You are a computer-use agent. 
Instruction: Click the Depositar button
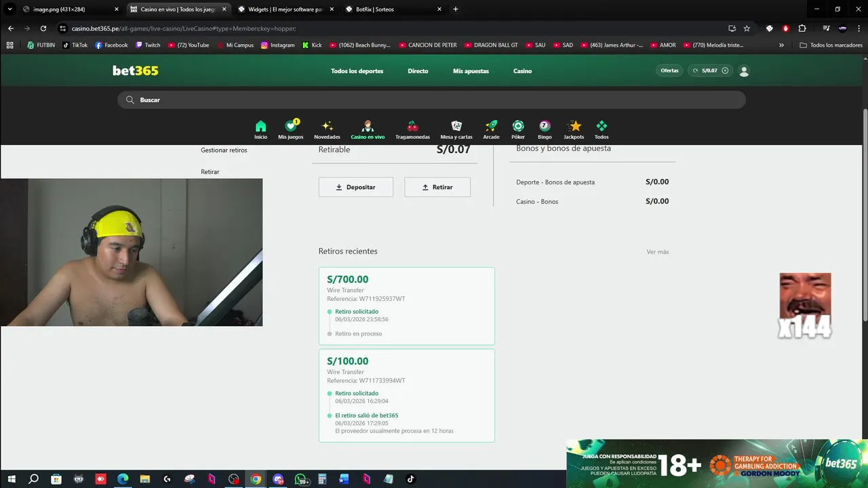pos(356,187)
